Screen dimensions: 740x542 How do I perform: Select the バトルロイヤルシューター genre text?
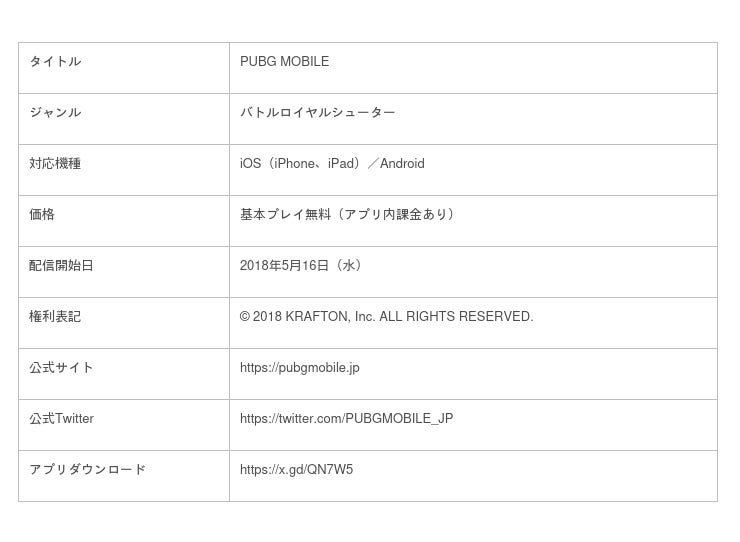[x=317, y=113]
